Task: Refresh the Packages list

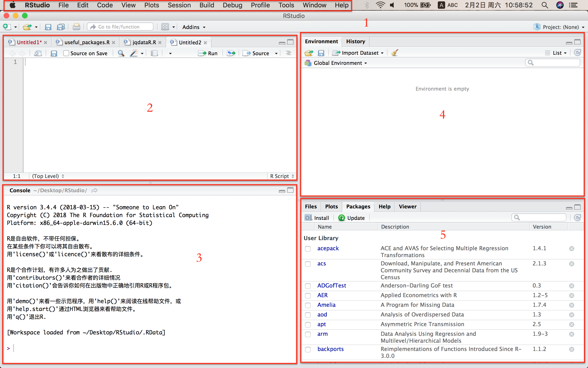Action: pyautogui.click(x=578, y=217)
